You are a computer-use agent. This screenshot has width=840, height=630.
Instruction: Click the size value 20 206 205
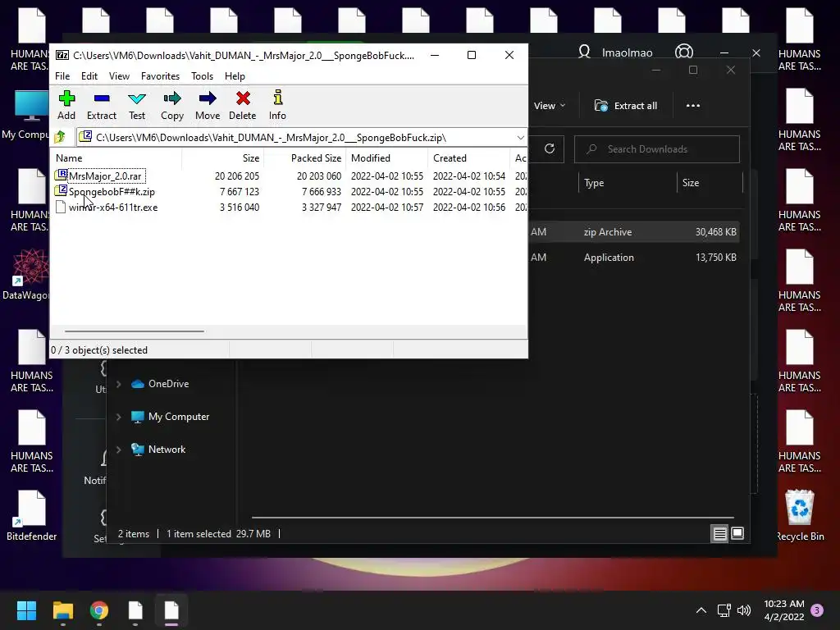pos(237,176)
